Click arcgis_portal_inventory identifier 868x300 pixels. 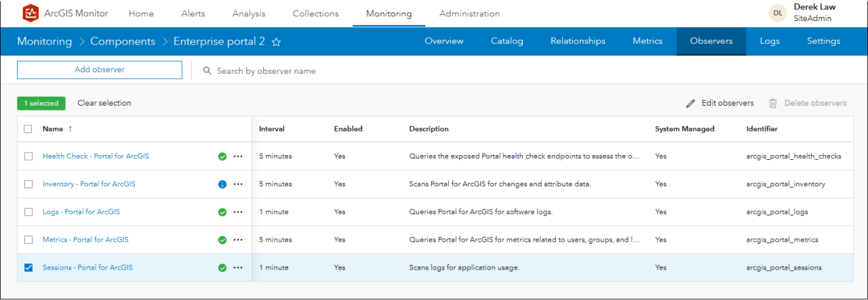point(786,184)
